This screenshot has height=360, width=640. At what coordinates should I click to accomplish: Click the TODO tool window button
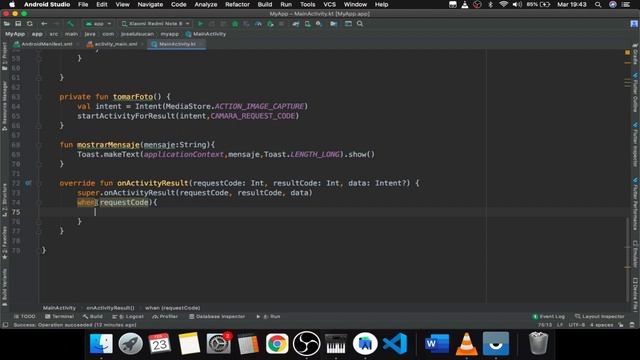(24, 316)
